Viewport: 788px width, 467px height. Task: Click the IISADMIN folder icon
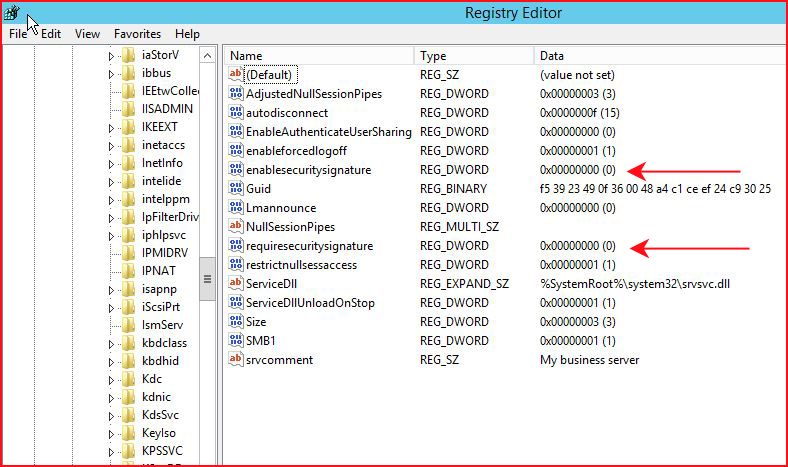tap(129, 109)
